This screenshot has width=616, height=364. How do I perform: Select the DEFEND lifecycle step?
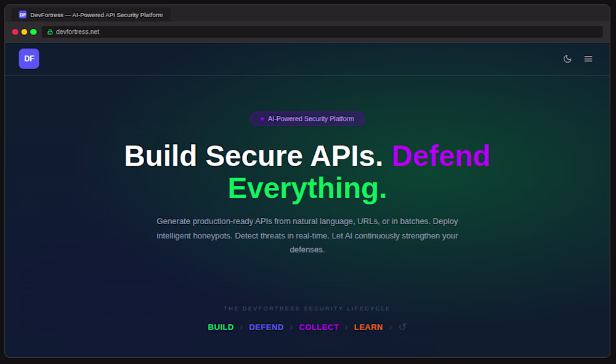(266, 327)
